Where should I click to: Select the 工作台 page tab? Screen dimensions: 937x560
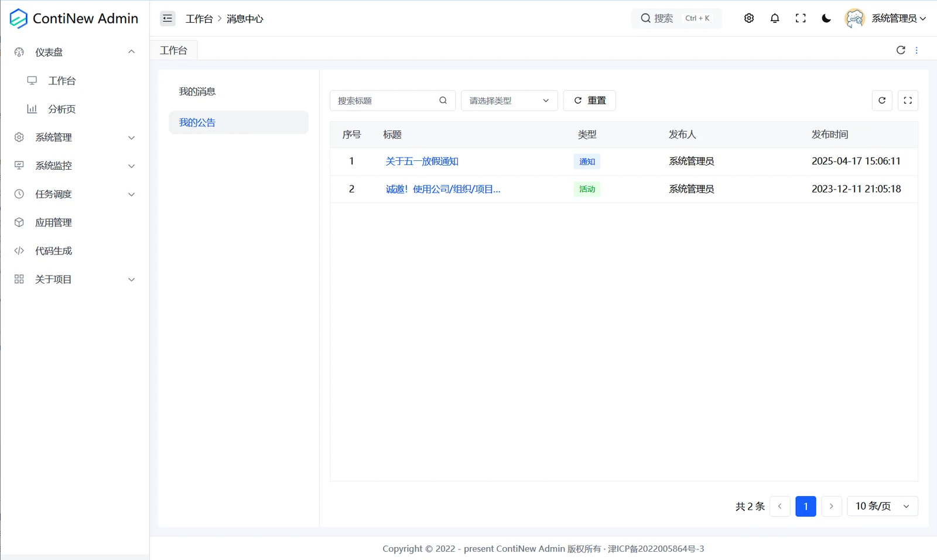(173, 50)
